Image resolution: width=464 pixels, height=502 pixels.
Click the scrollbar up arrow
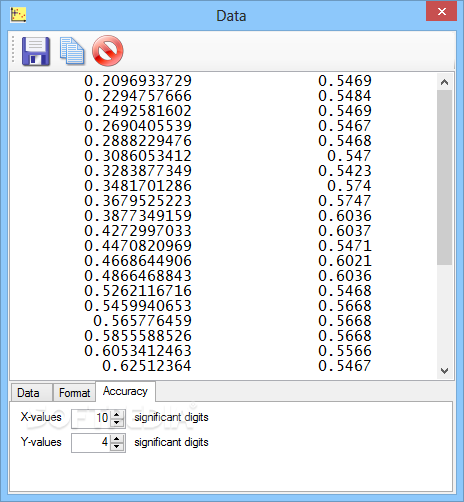coord(444,82)
